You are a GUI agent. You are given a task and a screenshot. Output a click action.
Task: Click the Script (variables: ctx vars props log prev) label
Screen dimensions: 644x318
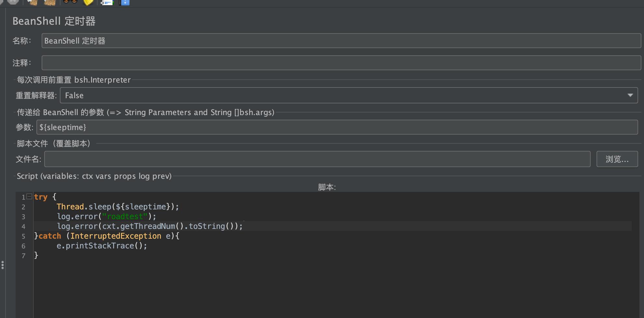tap(94, 176)
